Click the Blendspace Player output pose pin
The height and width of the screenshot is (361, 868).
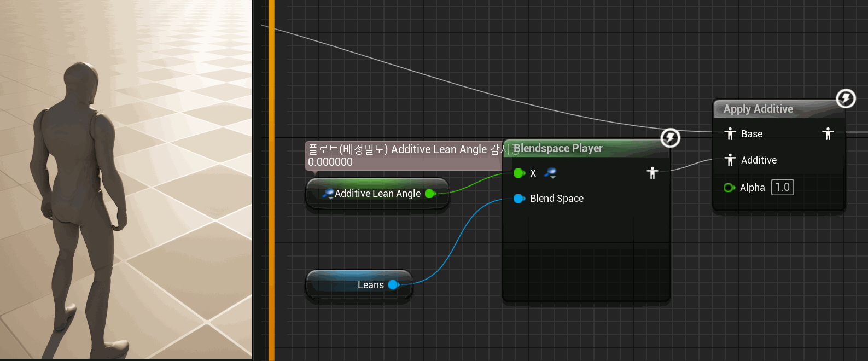pyautogui.click(x=652, y=173)
